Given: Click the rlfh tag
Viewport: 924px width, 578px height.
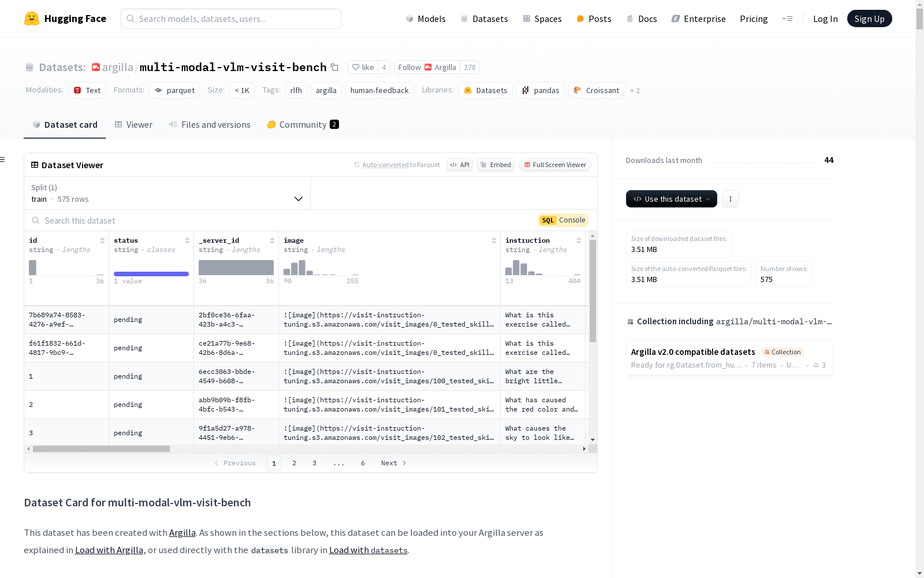Looking at the screenshot, I should click(x=296, y=90).
